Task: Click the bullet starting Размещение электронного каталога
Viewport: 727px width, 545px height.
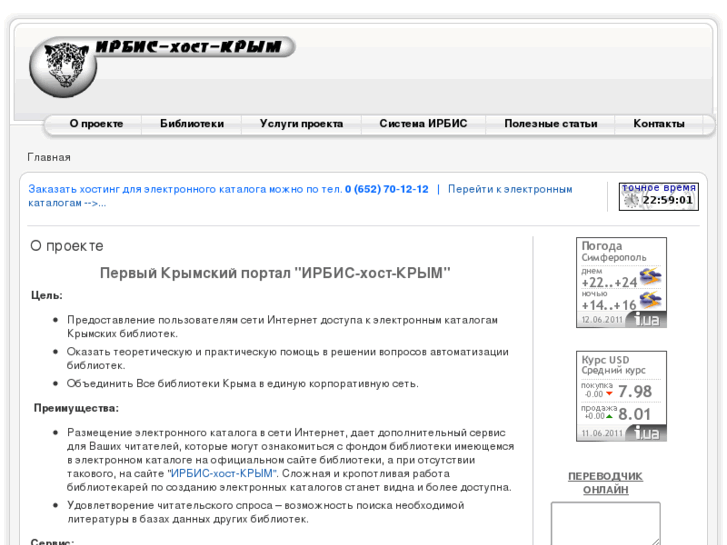Action: pos(290,460)
